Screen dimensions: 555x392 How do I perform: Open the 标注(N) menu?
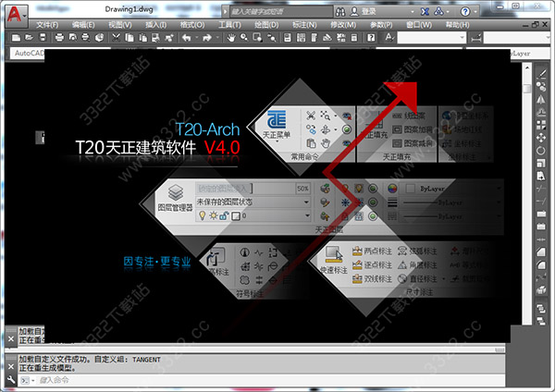point(304,25)
